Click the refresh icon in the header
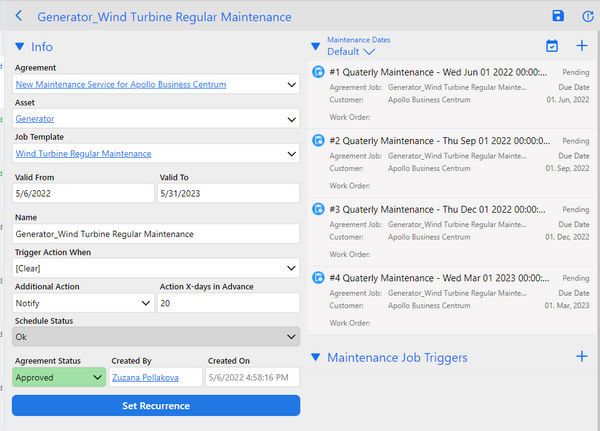This screenshot has height=431, width=600. coord(587,16)
